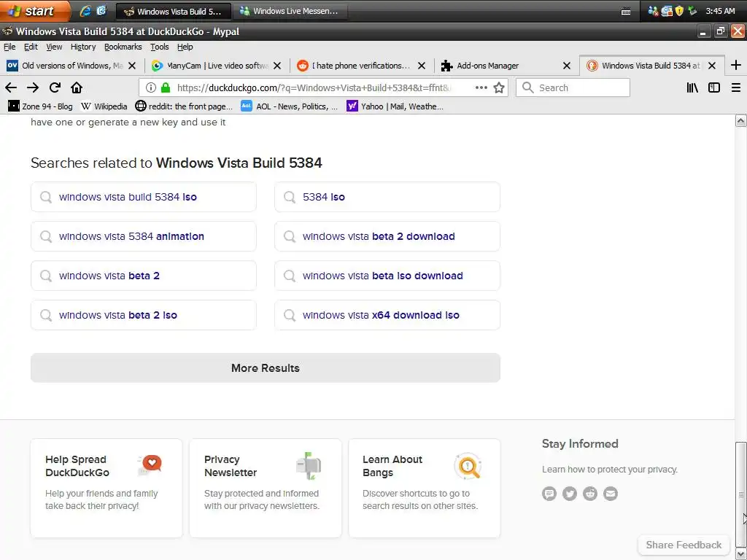Click the browser Search box

[x=573, y=87]
